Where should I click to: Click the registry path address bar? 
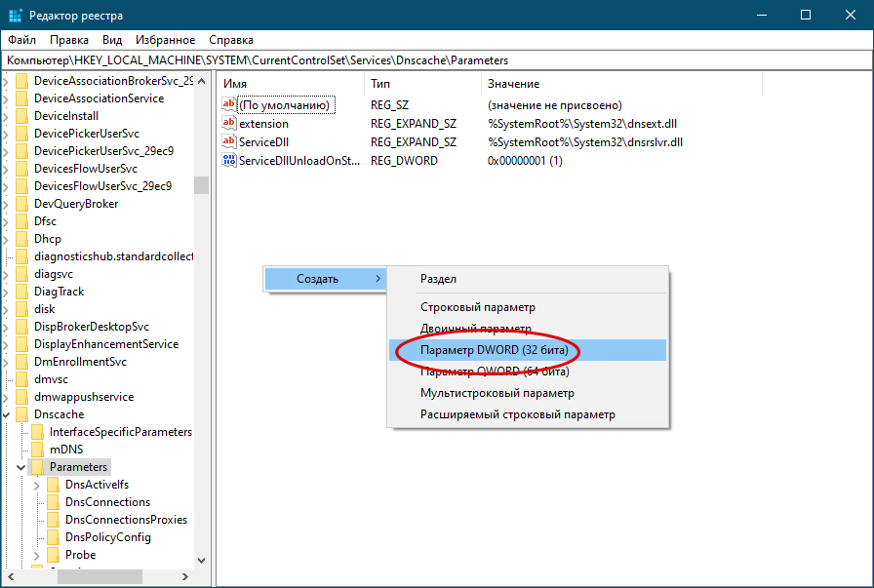coord(437,60)
